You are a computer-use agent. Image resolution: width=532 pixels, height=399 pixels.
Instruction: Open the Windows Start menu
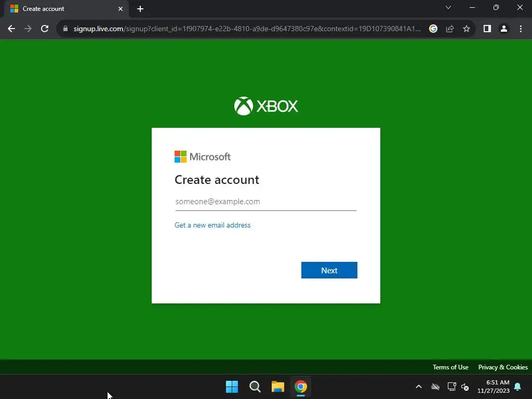pos(232,387)
